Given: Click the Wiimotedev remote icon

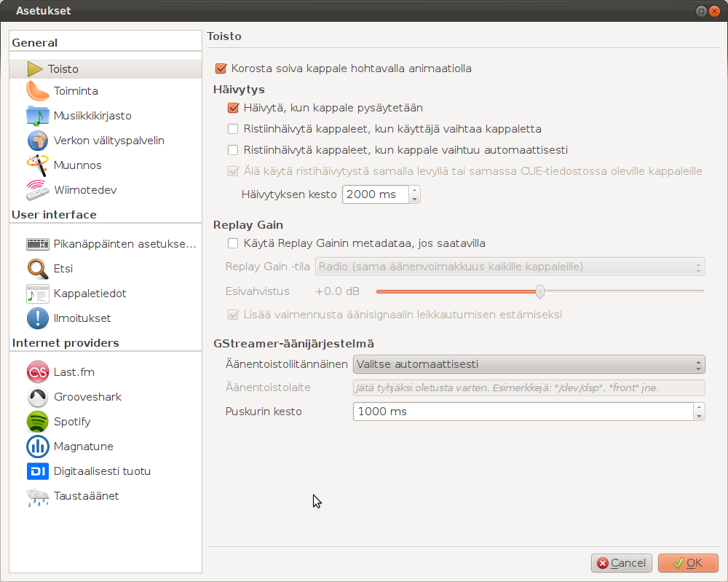Looking at the screenshot, I should pyautogui.click(x=38, y=190).
